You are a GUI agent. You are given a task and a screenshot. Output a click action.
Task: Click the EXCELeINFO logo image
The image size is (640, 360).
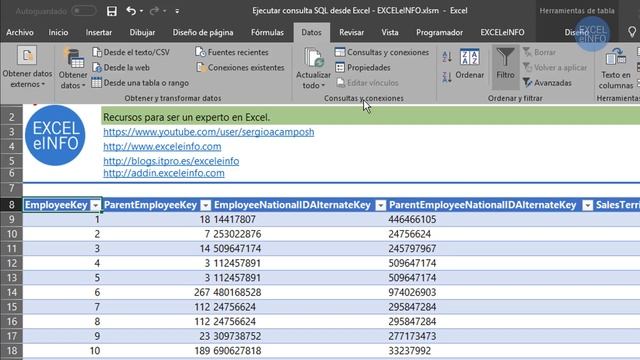coord(55,135)
